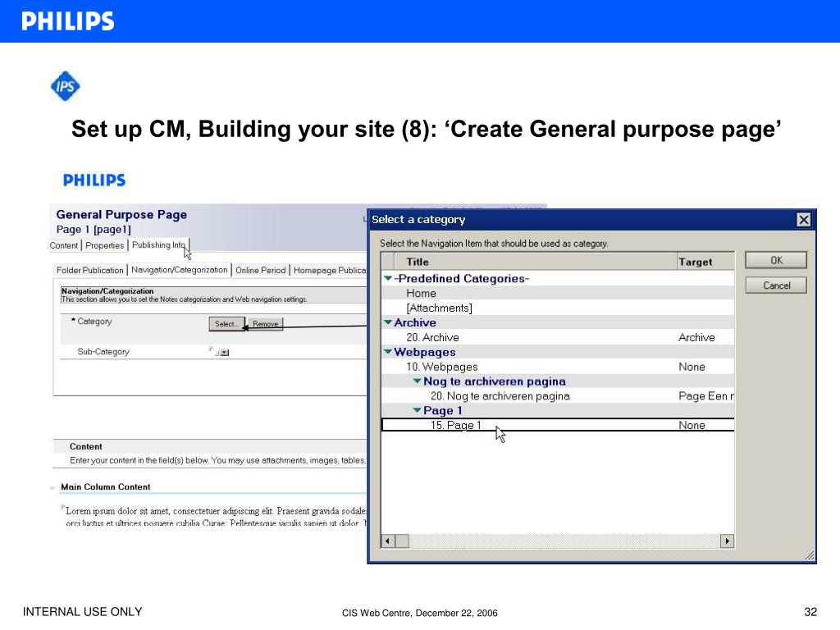
Task: Click the Title column header
Action: (x=535, y=262)
